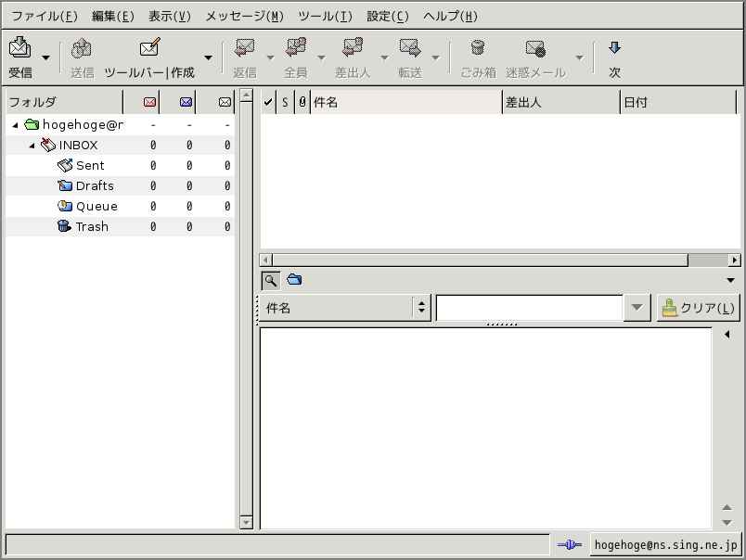Collapse the INBOX folder tree
This screenshot has height=560, width=746.
coord(32,146)
